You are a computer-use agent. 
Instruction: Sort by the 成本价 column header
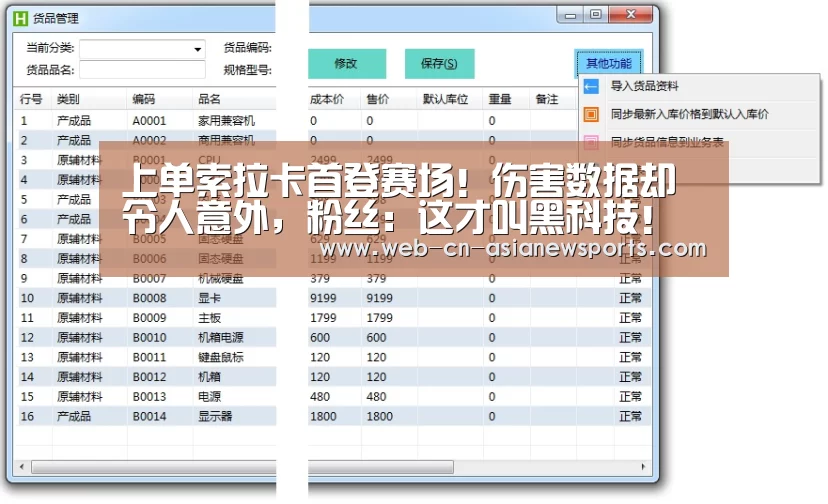(x=327, y=99)
